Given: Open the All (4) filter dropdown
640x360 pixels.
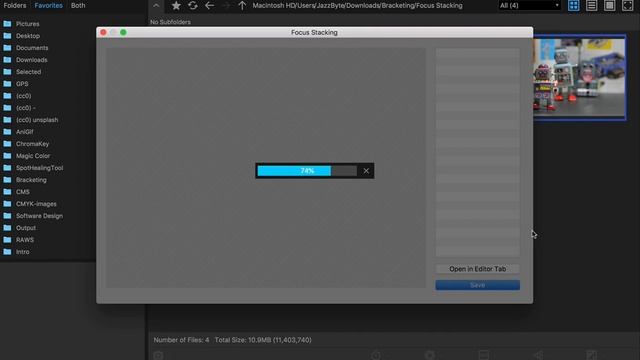Looking at the screenshot, I should [x=529, y=5].
